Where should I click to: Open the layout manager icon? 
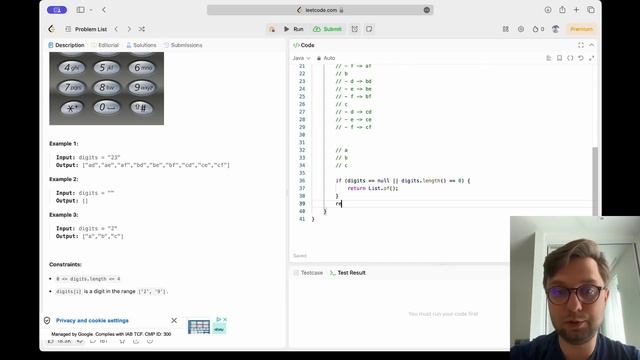[506, 29]
